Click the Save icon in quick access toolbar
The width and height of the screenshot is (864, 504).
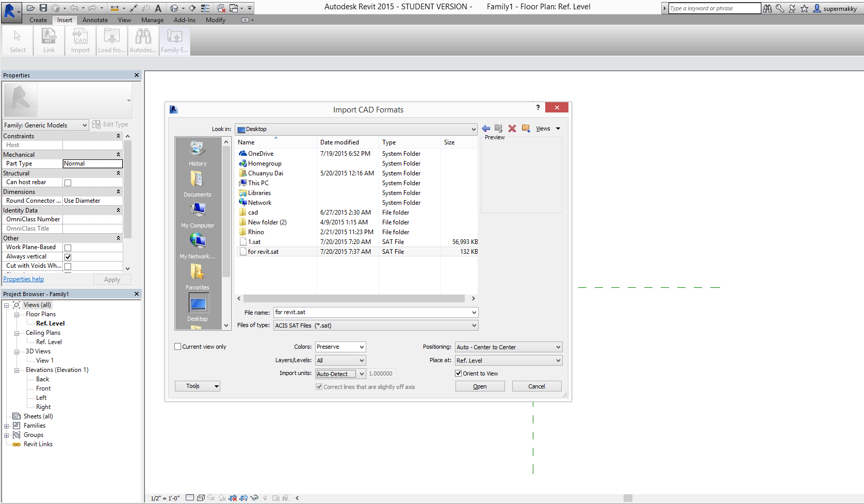click(x=43, y=8)
